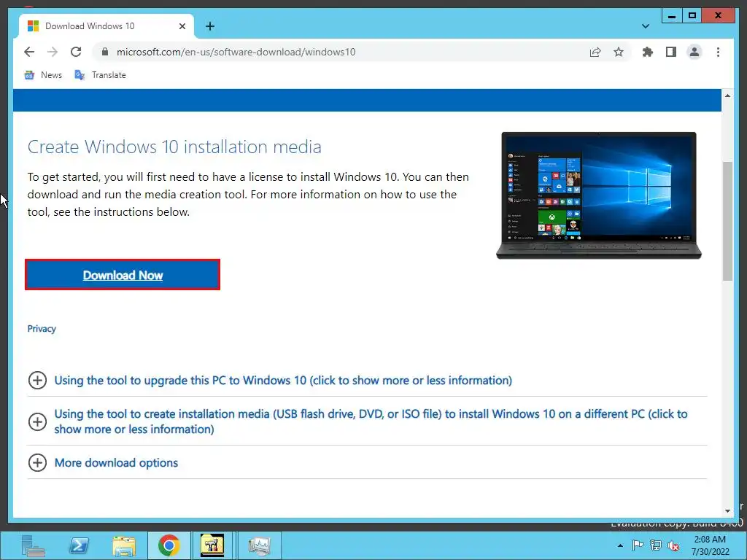This screenshot has height=560, width=747.
Task: Open the Chrome profile avatar
Action: click(x=694, y=52)
